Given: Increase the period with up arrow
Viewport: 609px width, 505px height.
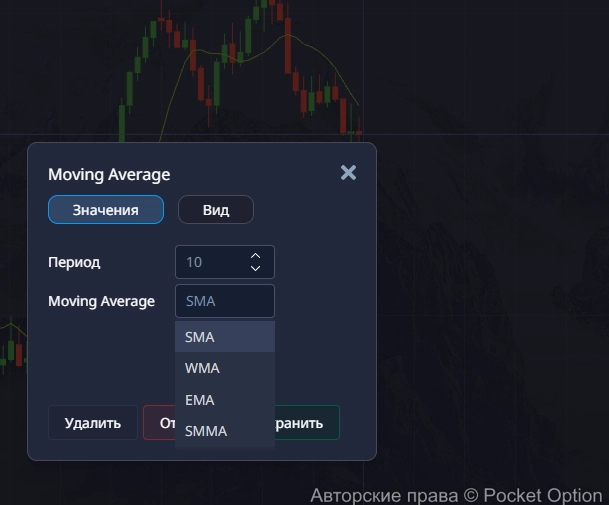Looking at the screenshot, I should [255, 256].
